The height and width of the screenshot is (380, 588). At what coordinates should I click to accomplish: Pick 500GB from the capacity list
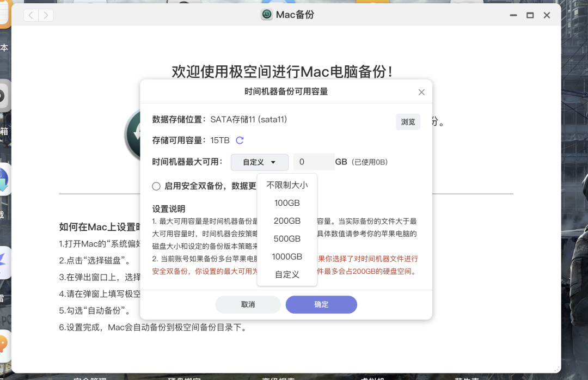[x=287, y=239]
